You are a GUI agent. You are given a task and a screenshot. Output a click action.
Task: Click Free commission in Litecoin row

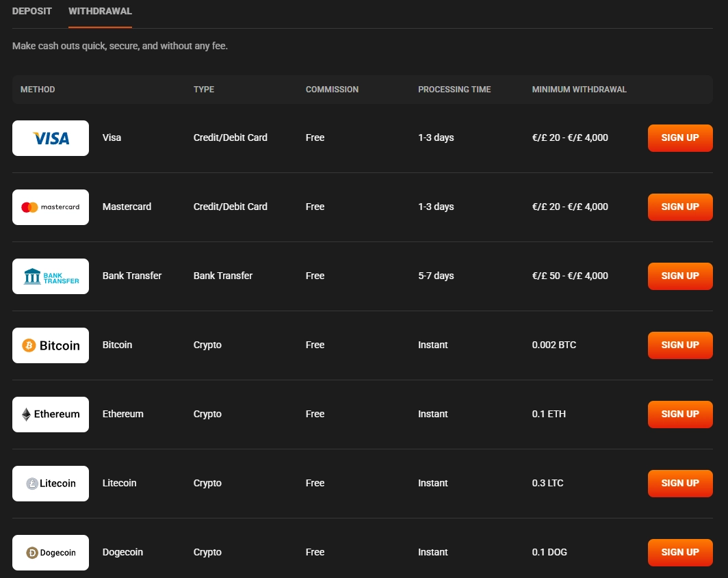[x=315, y=484]
